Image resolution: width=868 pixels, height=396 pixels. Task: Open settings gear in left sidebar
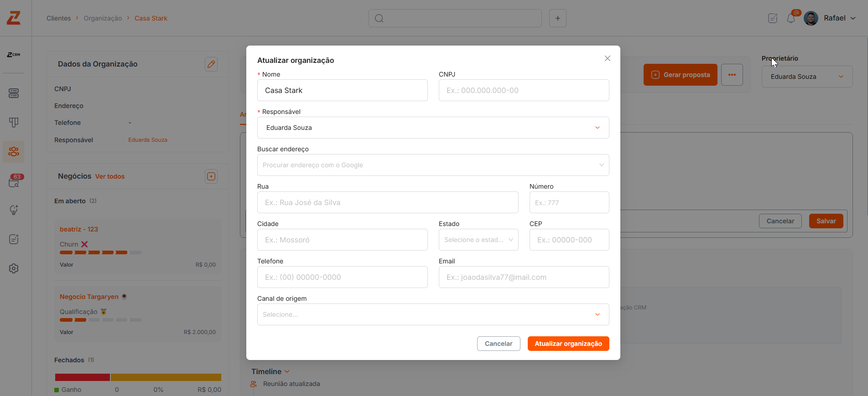pos(14,268)
